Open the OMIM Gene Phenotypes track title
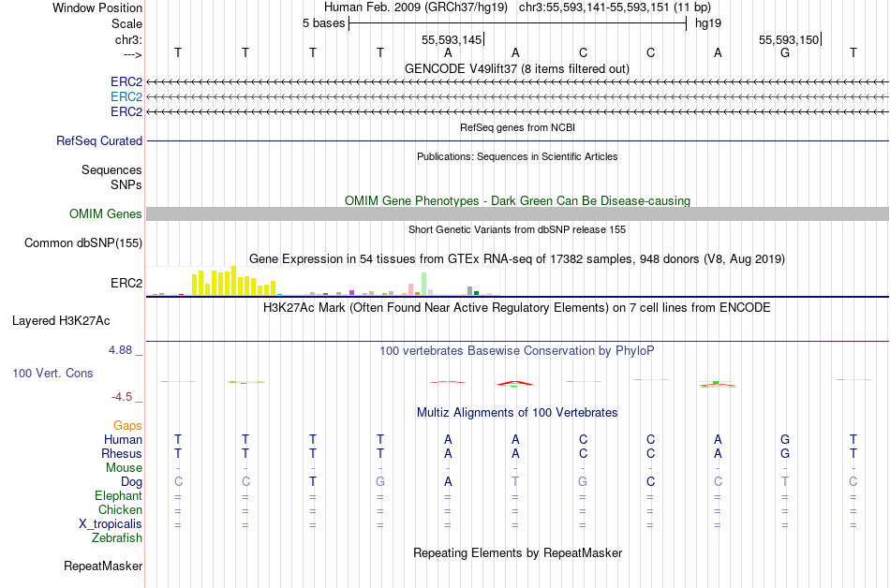 tap(517, 200)
